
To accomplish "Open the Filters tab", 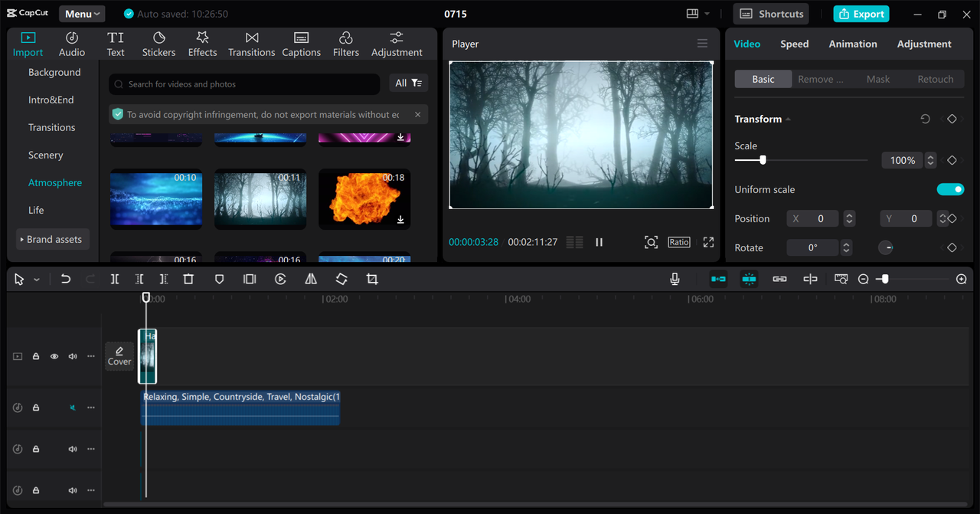I will pos(346,44).
